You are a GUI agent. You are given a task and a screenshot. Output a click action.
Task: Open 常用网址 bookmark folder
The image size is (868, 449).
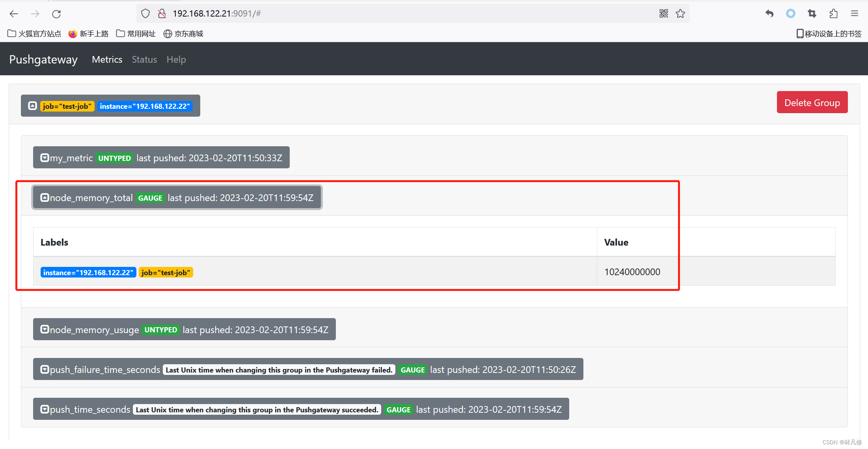136,34
